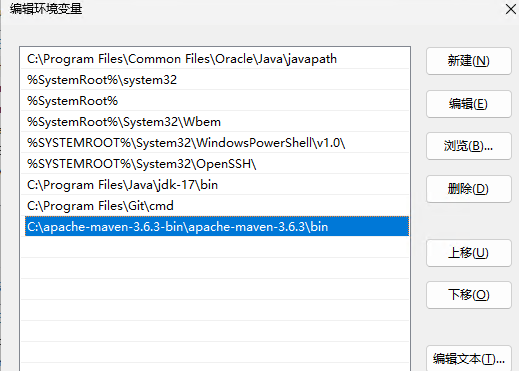Screen dimensions: 519x371
Task: Select the apache-maven-3.6.3\bin path entry
Action: (x=217, y=227)
